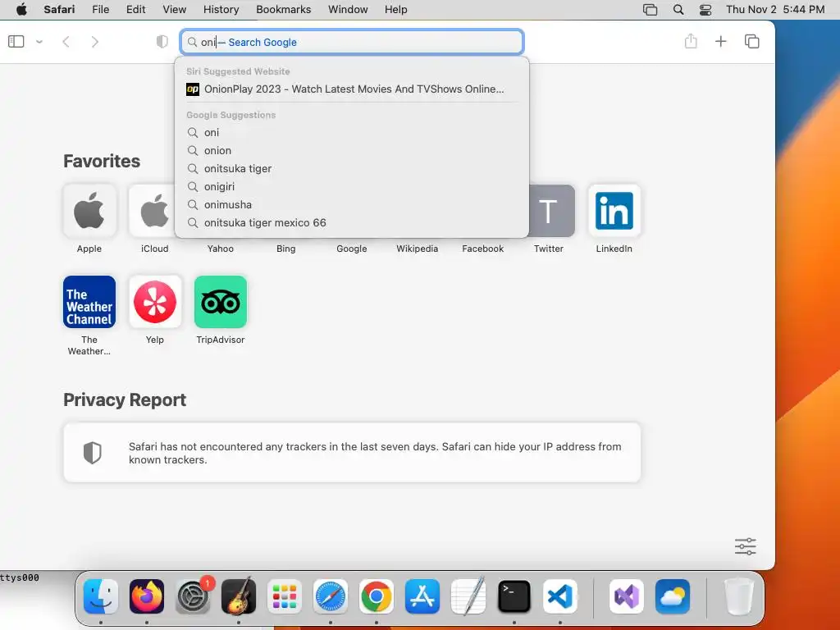Select the 'oni' Google suggestion

coord(352,132)
